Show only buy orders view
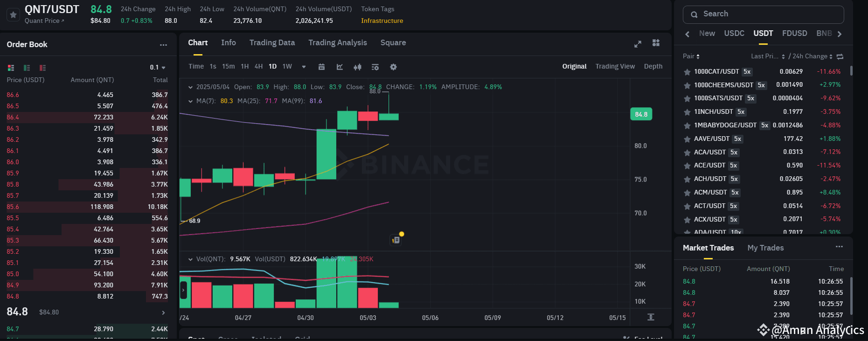Viewport: 868px width, 341px height. tap(27, 68)
